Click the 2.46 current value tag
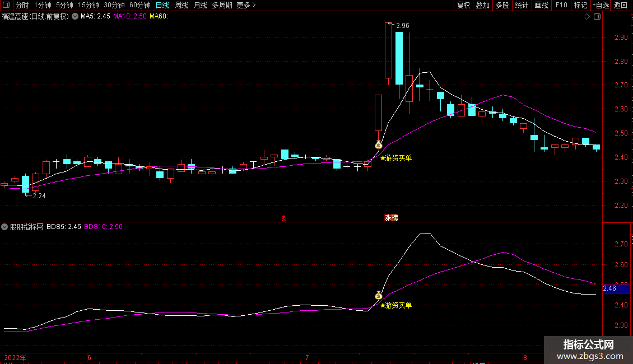This screenshot has width=633, height=364. click(616, 288)
